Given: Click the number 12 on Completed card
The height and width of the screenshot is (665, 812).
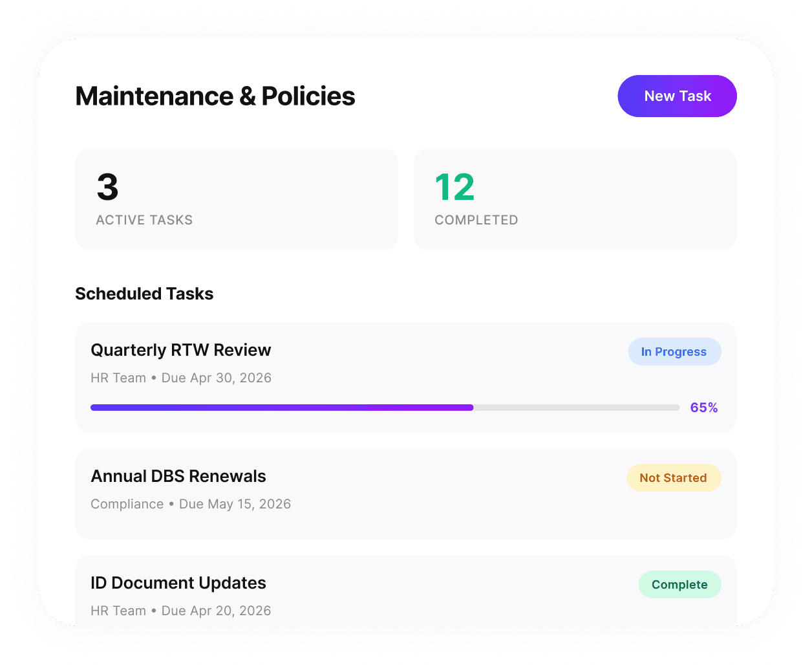Looking at the screenshot, I should coord(454,187).
